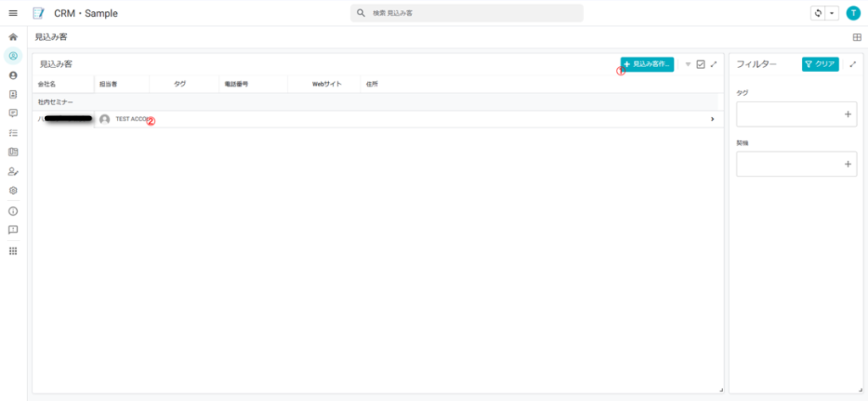Open the apps grid icon in sidebar

[x=13, y=251]
